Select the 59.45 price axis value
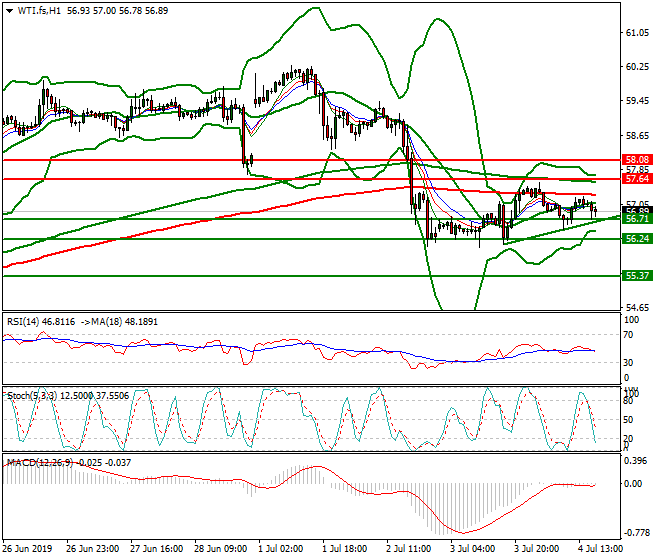 [637, 101]
